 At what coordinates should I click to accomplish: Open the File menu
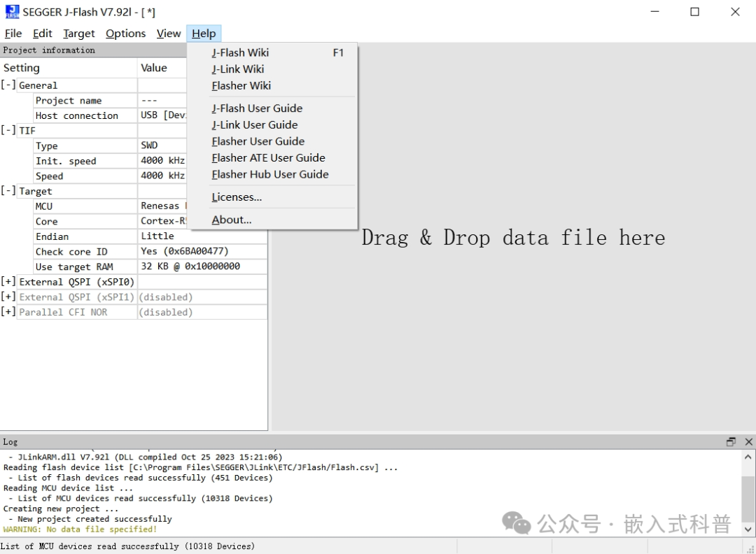pyautogui.click(x=13, y=34)
